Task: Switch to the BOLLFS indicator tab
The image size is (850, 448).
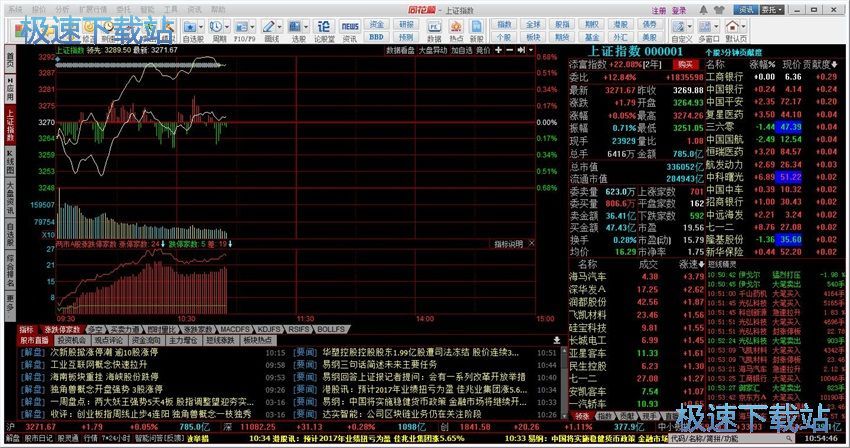Action: [x=330, y=329]
